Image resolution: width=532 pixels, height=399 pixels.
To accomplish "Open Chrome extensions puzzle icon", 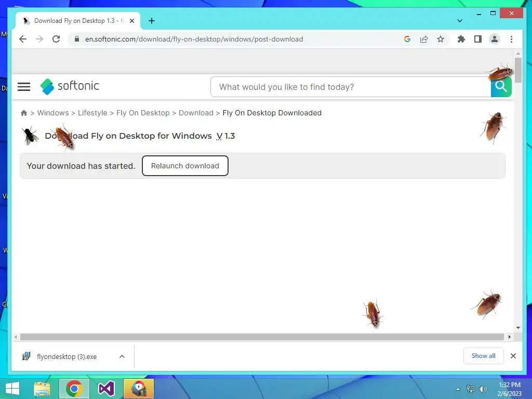I will (x=461, y=39).
